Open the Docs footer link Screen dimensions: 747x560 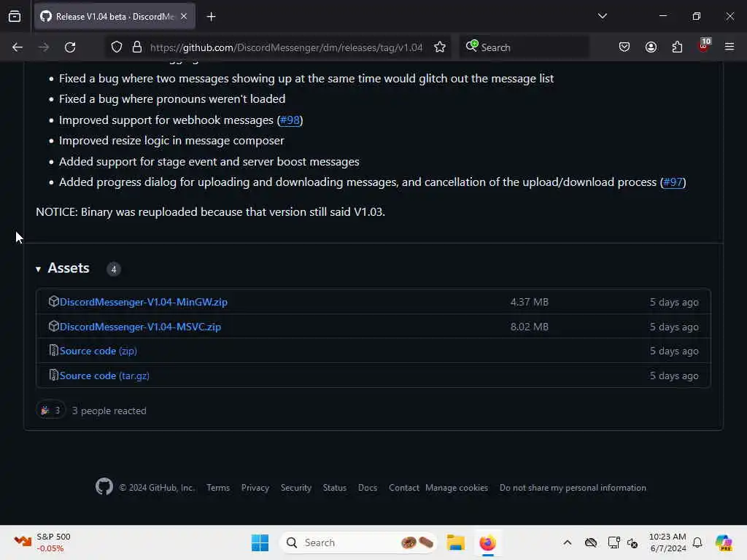368,488
